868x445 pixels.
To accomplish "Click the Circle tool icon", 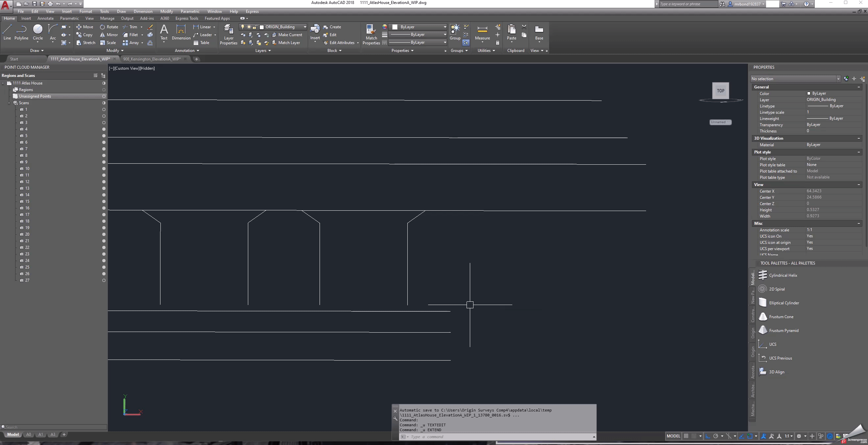I will 38,29.
